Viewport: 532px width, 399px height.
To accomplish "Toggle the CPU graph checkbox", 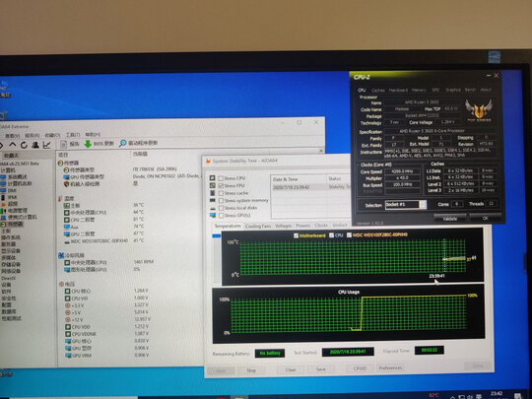I will [x=331, y=235].
